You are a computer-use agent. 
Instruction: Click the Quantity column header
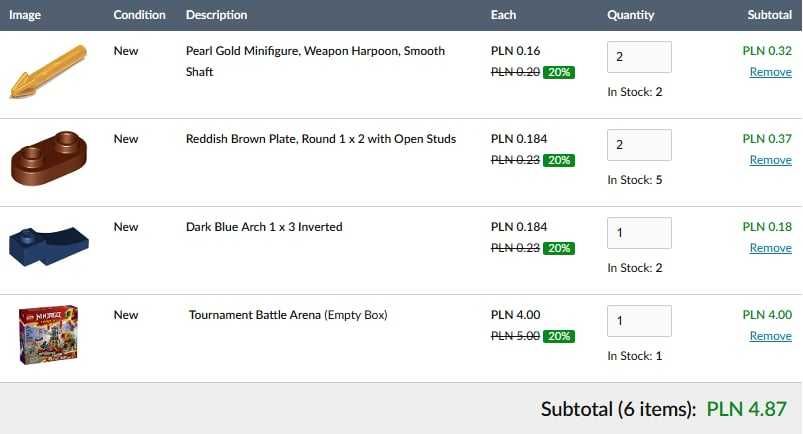tap(630, 15)
